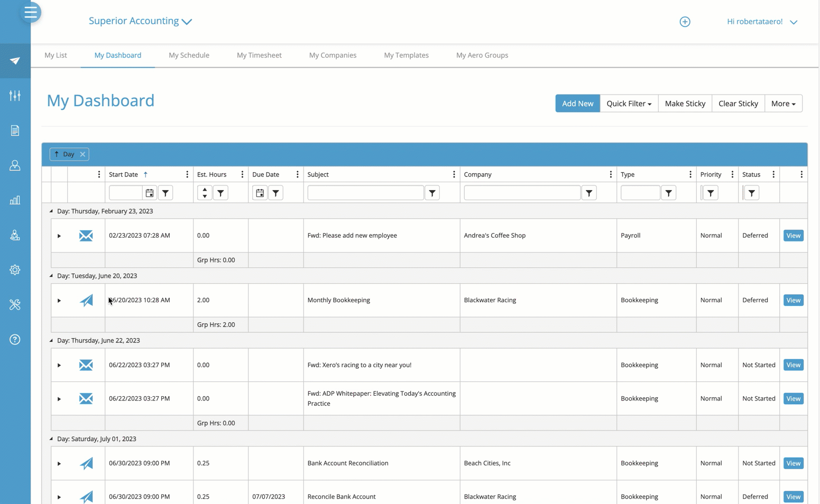Open the bar chart reports sidebar icon

pyautogui.click(x=15, y=200)
